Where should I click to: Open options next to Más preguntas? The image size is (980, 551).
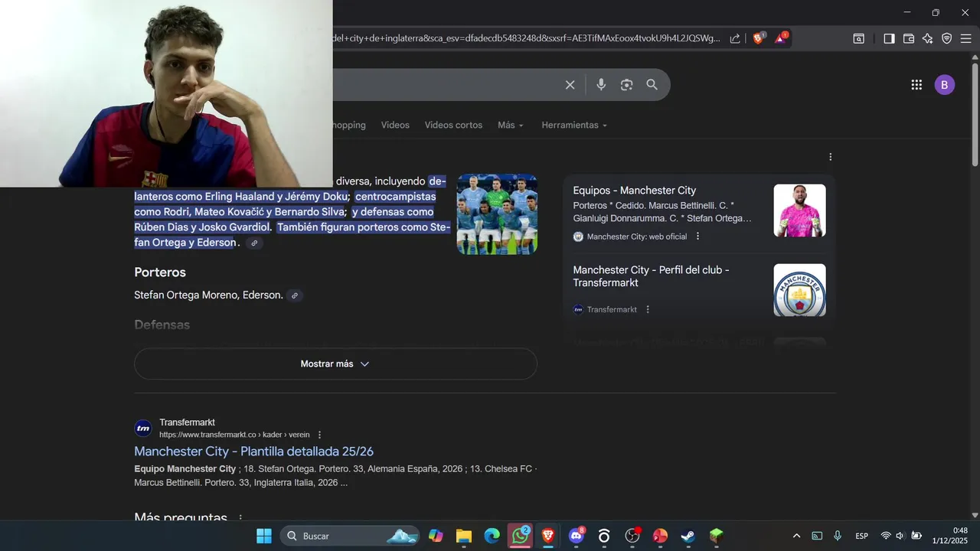click(x=240, y=518)
